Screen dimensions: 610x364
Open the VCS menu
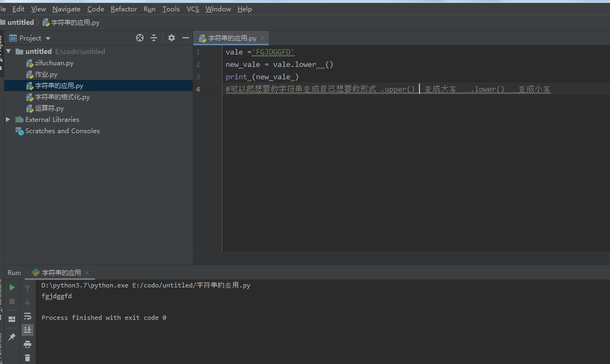[193, 9]
